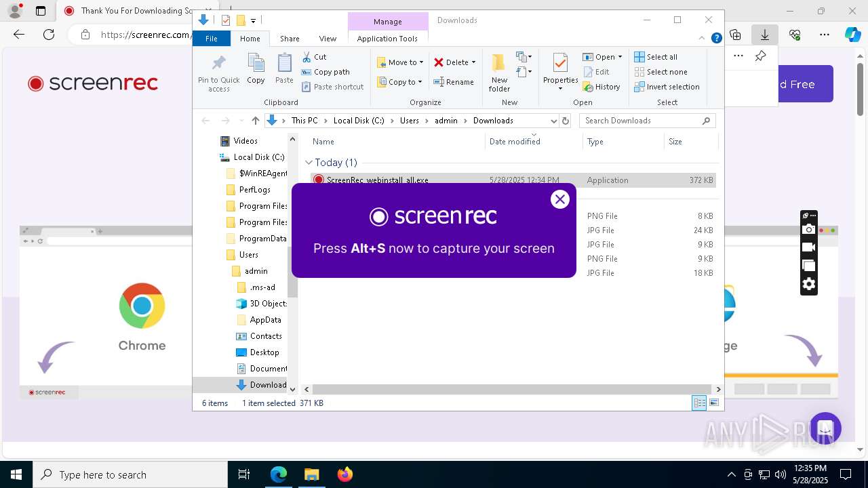868x488 pixels.
Task: Select AppData folder in tree
Action: (266, 320)
